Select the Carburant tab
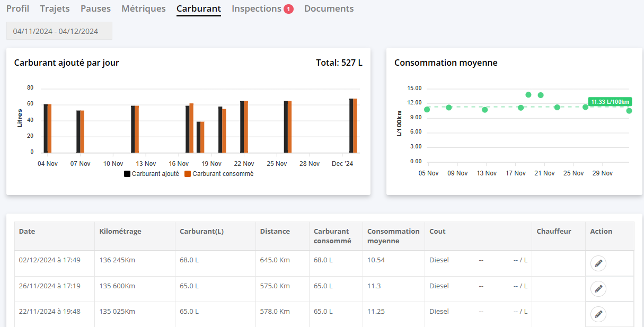This screenshot has height=327, width=644. click(198, 9)
